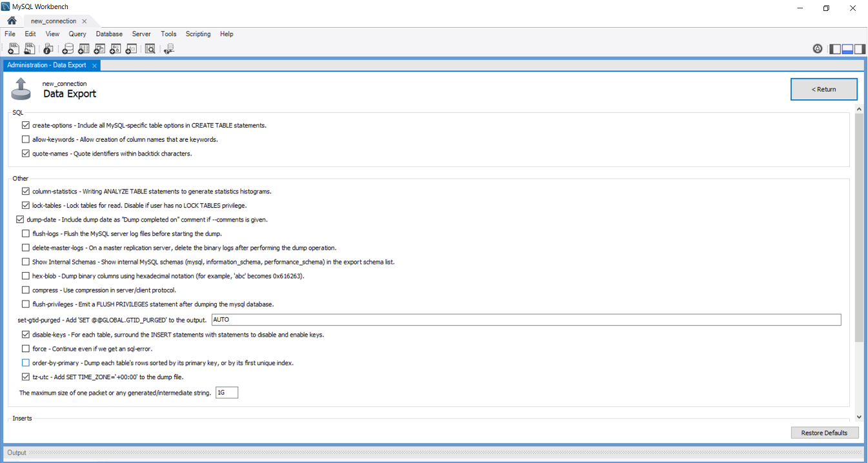Image resolution: width=868 pixels, height=463 pixels.
Task: Create a new function icon
Action: pyautogui.click(x=131, y=48)
